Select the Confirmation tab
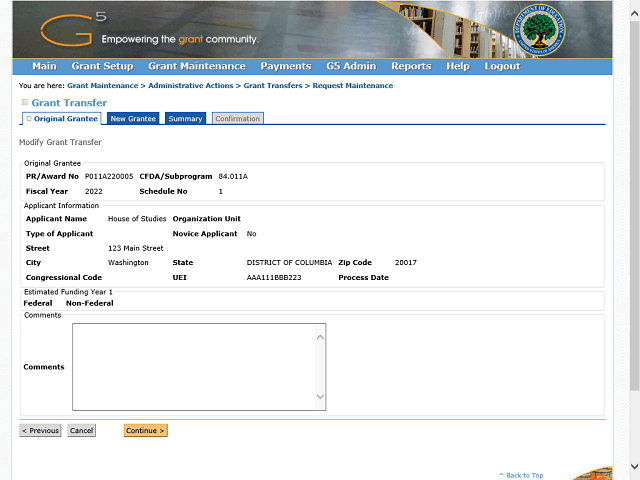The image size is (640, 480). pos(238,118)
